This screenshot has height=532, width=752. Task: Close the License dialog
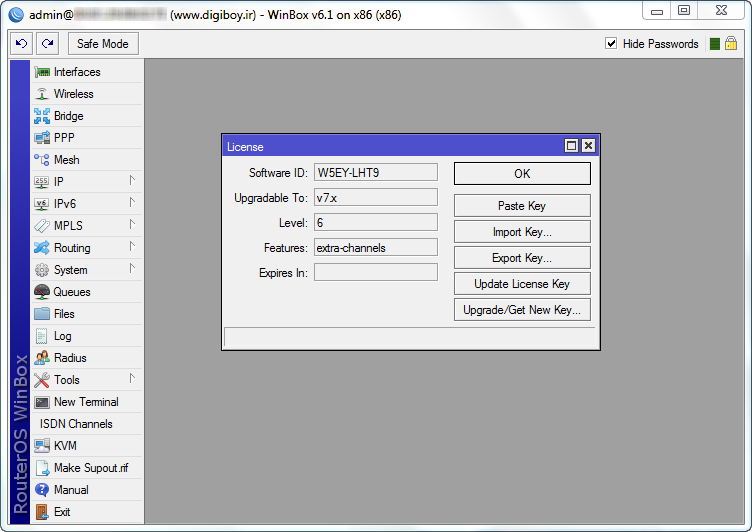(588, 146)
